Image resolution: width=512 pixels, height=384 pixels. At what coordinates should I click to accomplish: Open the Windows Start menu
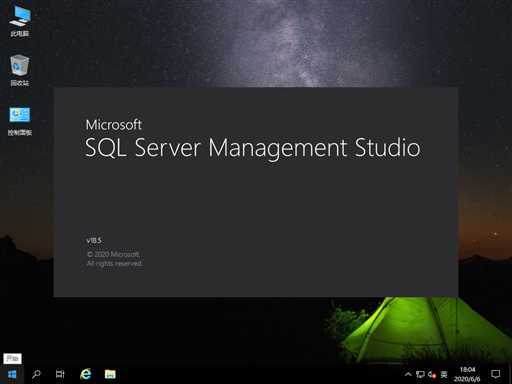12,374
